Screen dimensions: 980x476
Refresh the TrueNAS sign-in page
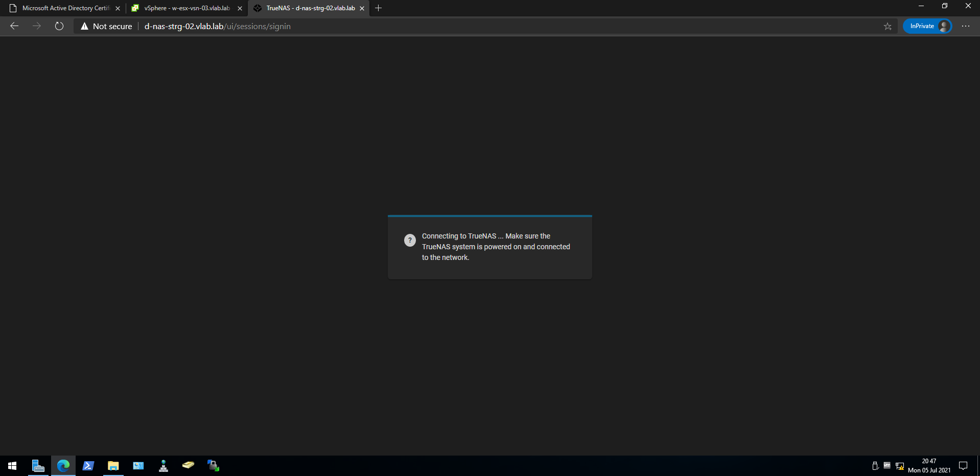(59, 26)
